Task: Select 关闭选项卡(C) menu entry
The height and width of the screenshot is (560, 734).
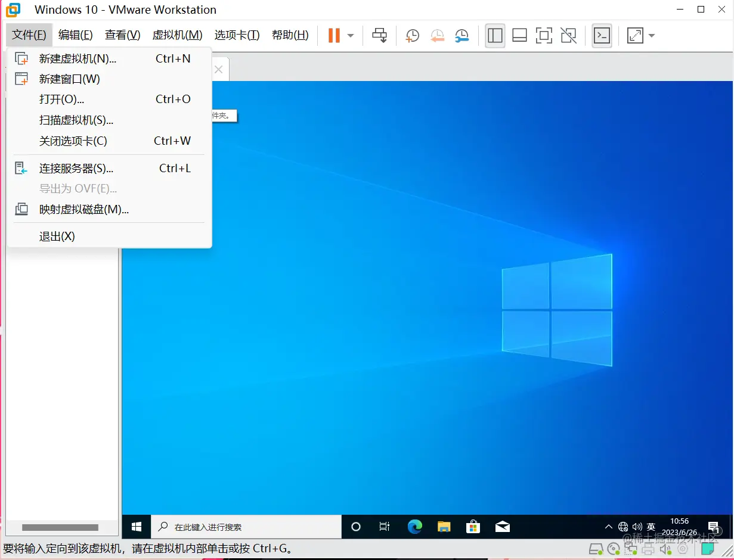Action: [109, 141]
